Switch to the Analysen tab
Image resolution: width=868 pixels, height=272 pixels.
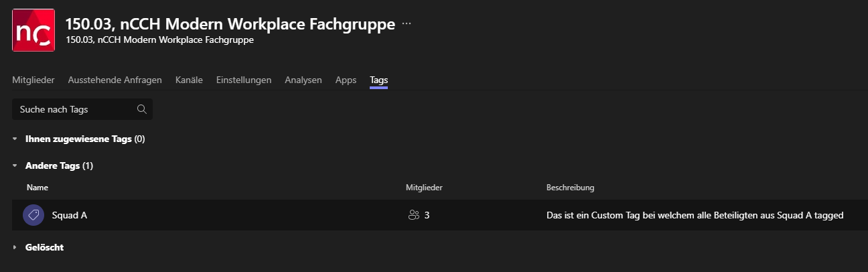(x=303, y=80)
